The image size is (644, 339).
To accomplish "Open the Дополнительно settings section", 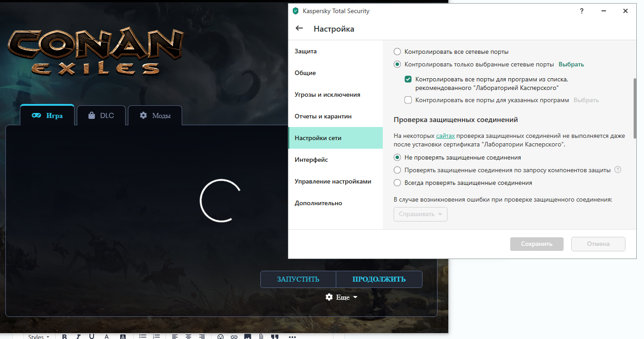I will click(335, 203).
